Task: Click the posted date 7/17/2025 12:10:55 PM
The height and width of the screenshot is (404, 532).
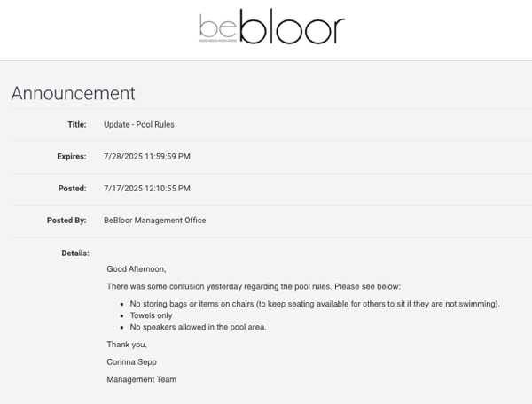Action: (x=147, y=188)
